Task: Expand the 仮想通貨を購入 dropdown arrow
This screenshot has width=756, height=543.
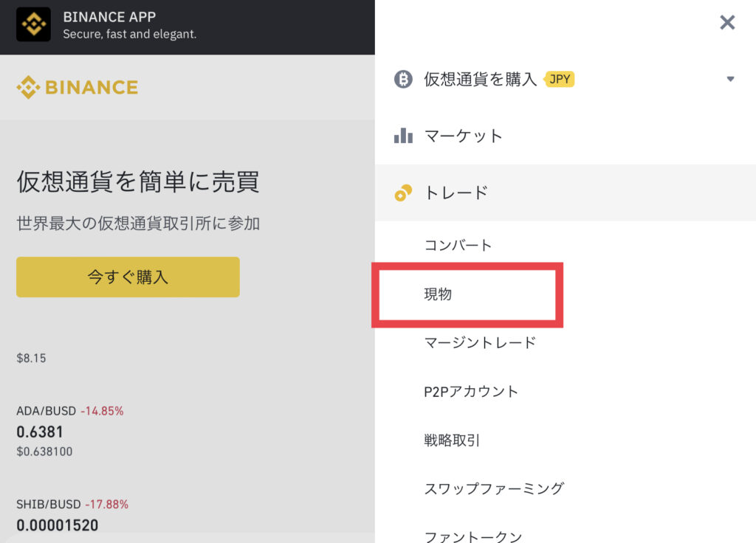Action: coord(730,79)
